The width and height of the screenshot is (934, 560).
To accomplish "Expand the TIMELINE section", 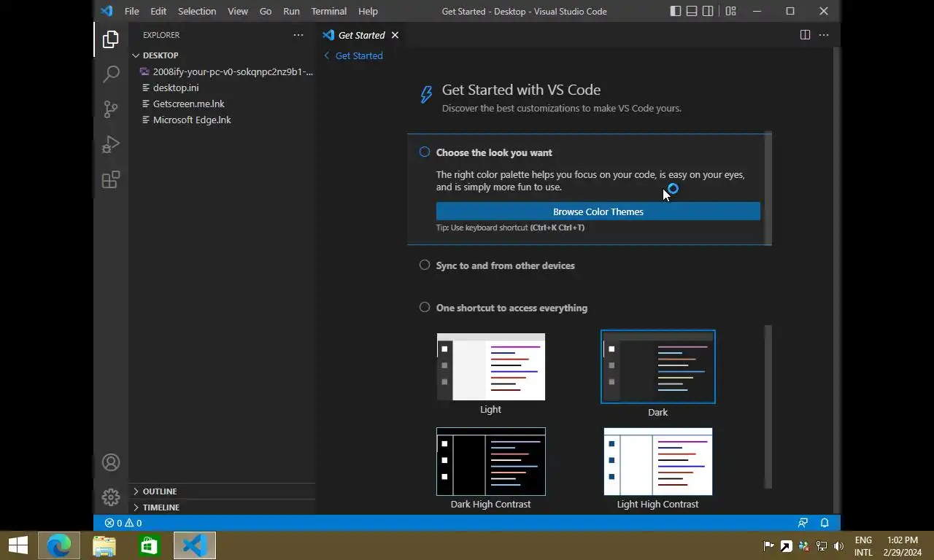I will point(222,507).
